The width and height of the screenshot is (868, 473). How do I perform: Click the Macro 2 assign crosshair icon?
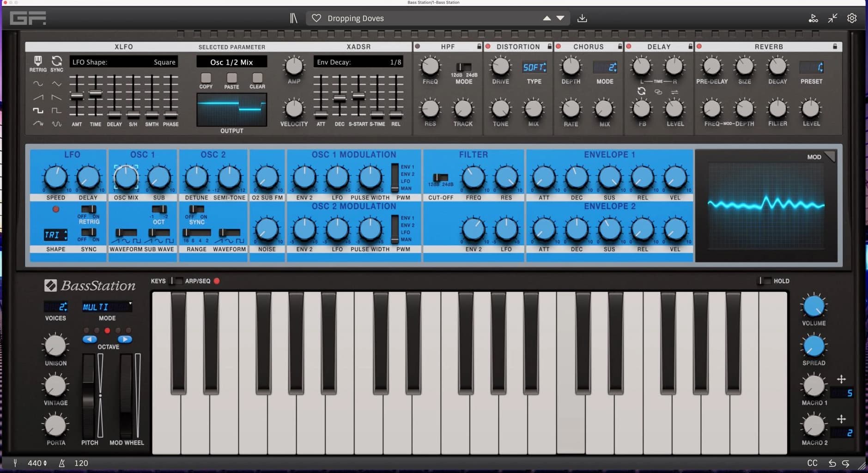tap(841, 419)
